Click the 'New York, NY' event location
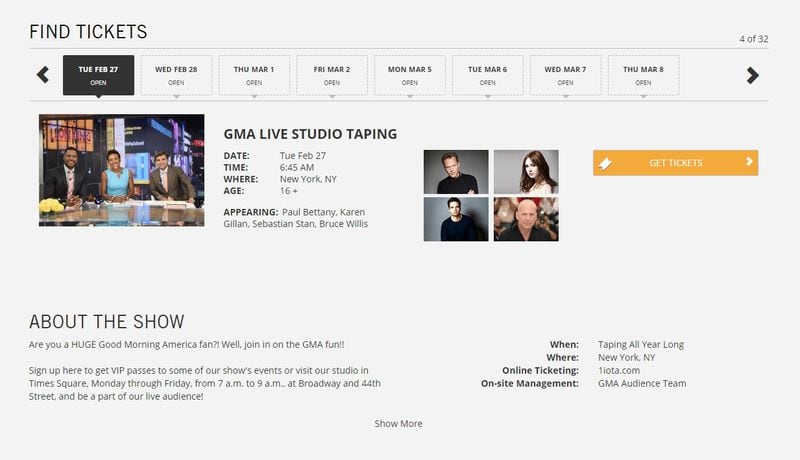The width and height of the screenshot is (800, 460). pos(308,179)
